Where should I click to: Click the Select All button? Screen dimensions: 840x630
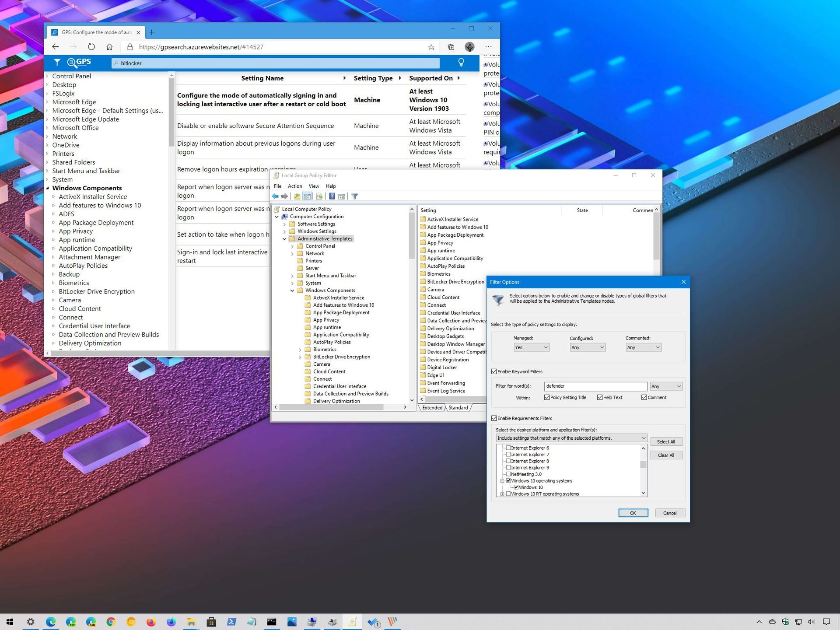[666, 441]
